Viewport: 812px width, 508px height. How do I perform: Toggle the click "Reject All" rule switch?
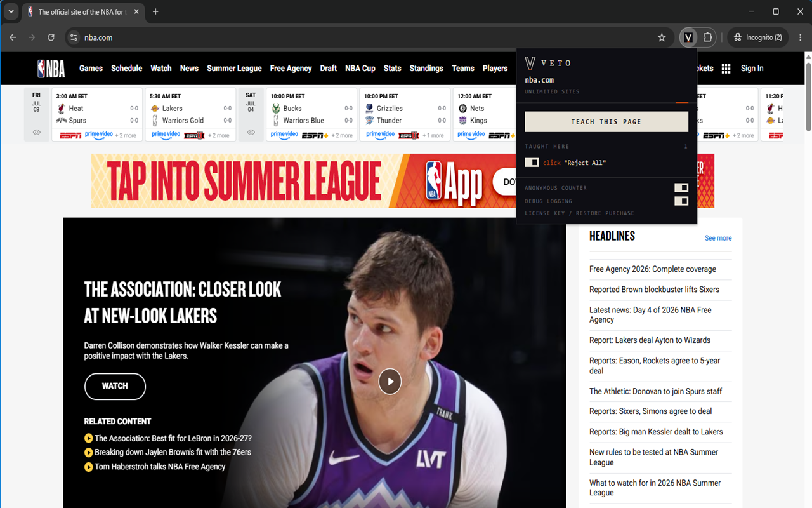532,163
